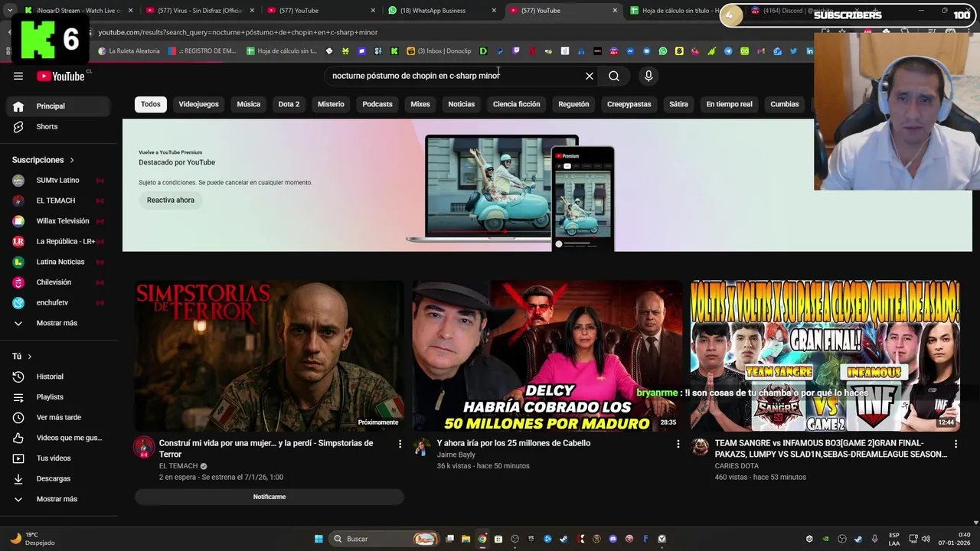This screenshot has width=980, height=551.
Task: Open Jaime Bayly channel name link
Action: (x=456, y=455)
